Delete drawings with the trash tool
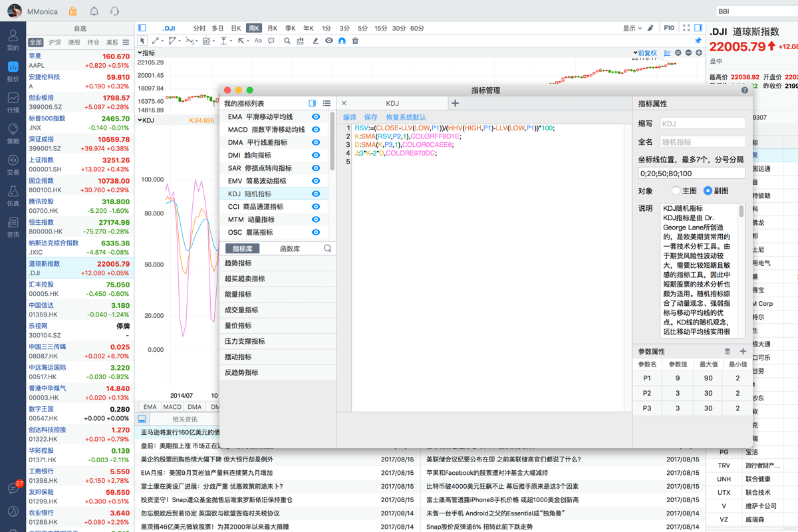 355,41
